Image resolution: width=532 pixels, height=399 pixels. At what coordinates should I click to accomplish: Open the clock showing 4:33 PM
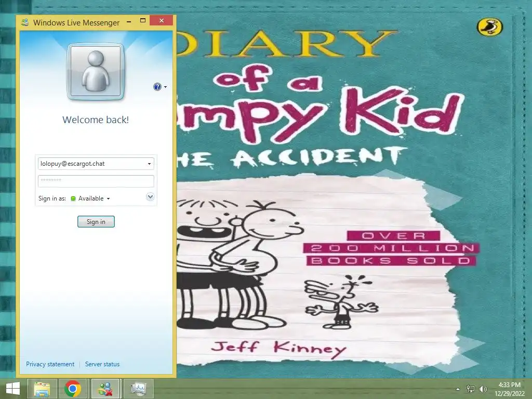[x=509, y=389]
